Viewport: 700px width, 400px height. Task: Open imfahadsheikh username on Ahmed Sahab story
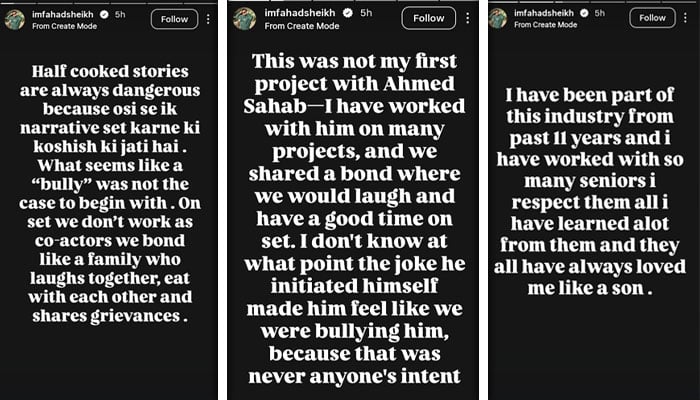(x=302, y=13)
